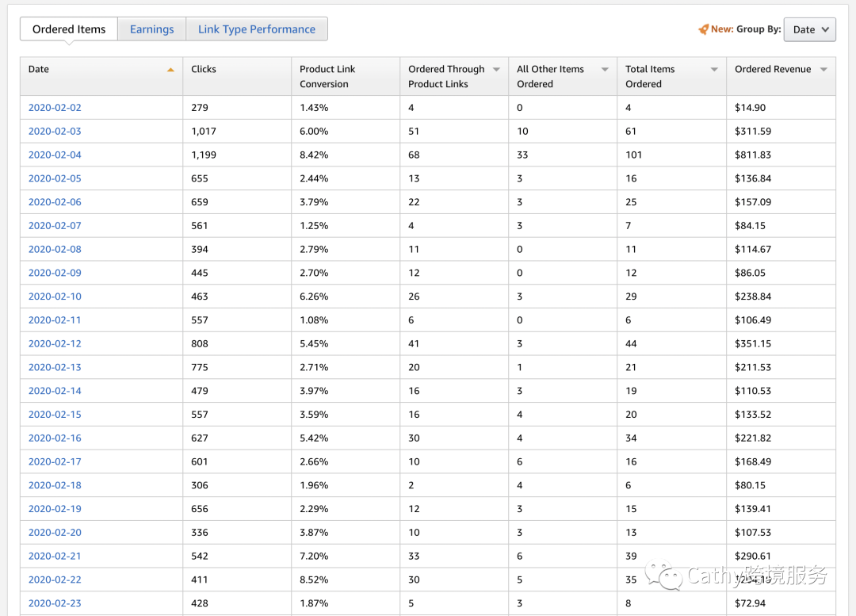Open the 2020-02-18 date link
The image size is (856, 616).
coord(55,485)
